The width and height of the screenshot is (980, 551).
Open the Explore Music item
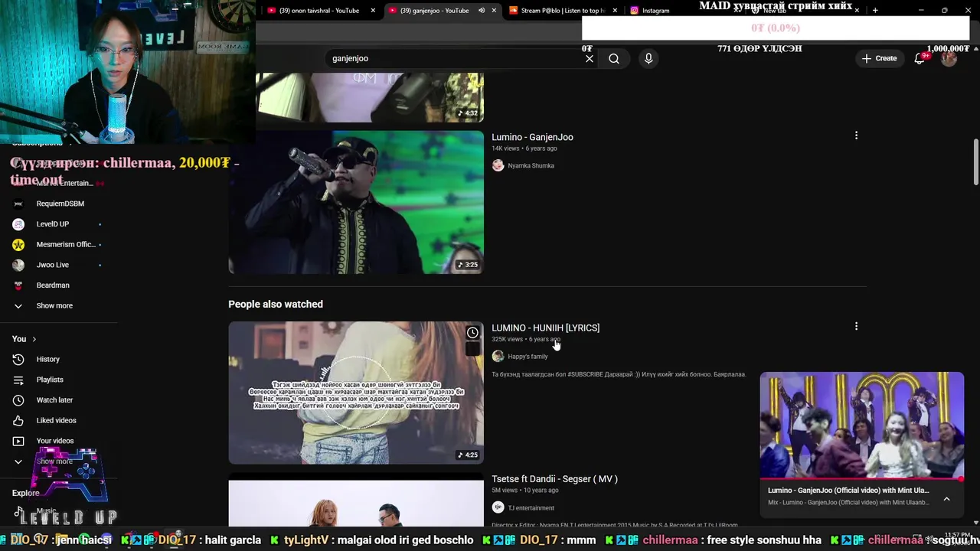click(x=46, y=511)
